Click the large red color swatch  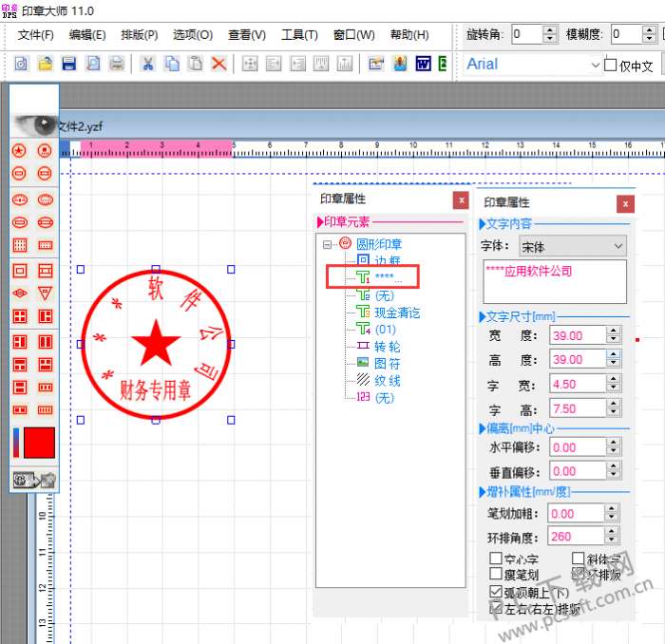tap(39, 444)
